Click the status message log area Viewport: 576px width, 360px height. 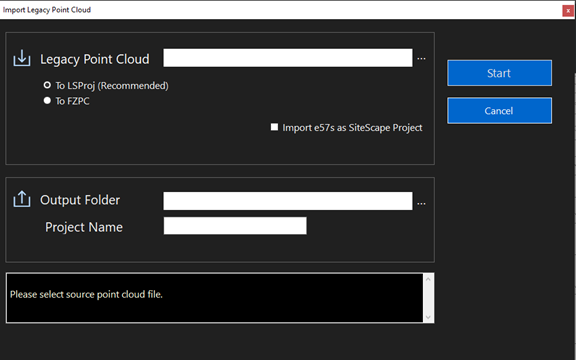(215, 298)
